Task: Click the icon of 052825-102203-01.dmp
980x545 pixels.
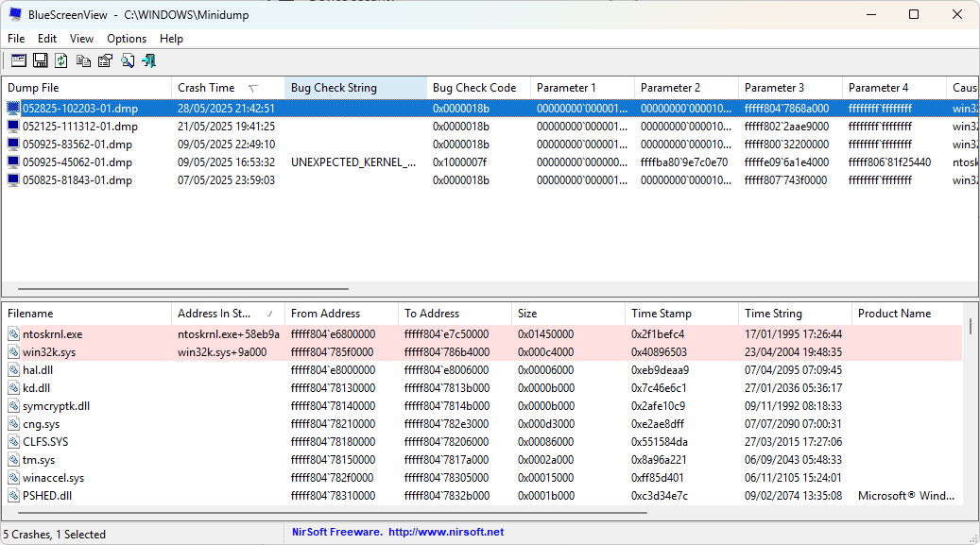Action: click(13, 108)
